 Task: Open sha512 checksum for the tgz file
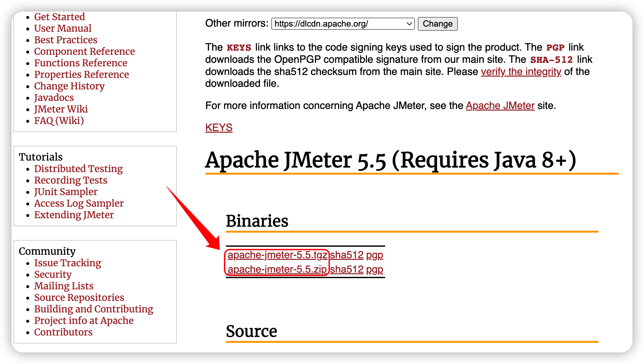tap(347, 255)
